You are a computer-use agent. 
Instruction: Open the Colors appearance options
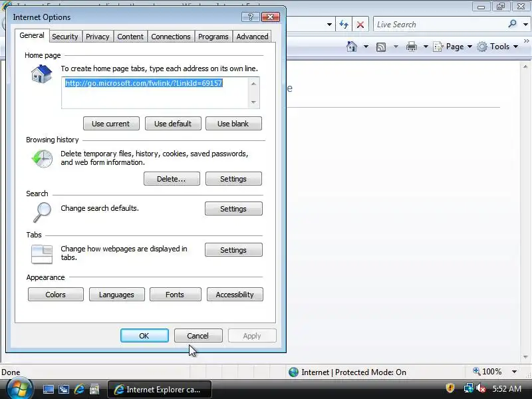point(56,295)
